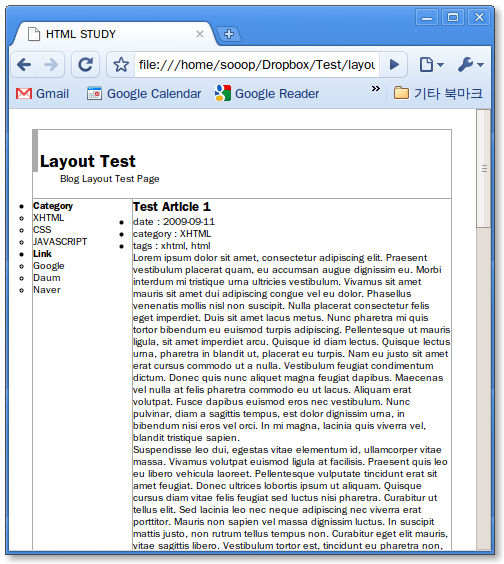Viewport: 504px width, 564px height.
Task: Open the wrench tools menu
Action: pyautogui.click(x=471, y=65)
